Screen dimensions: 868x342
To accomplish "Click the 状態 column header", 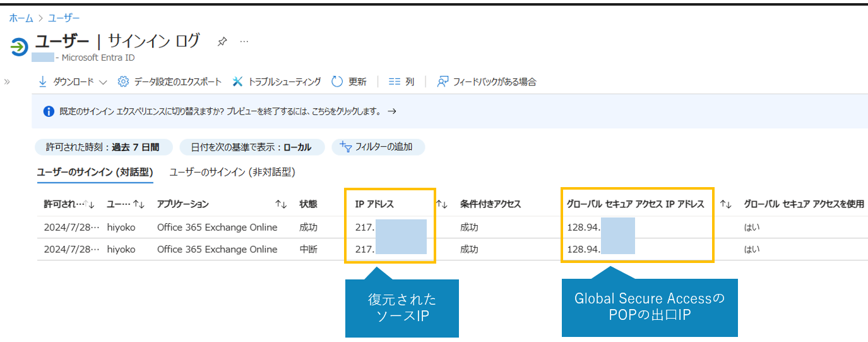I will click(308, 204).
